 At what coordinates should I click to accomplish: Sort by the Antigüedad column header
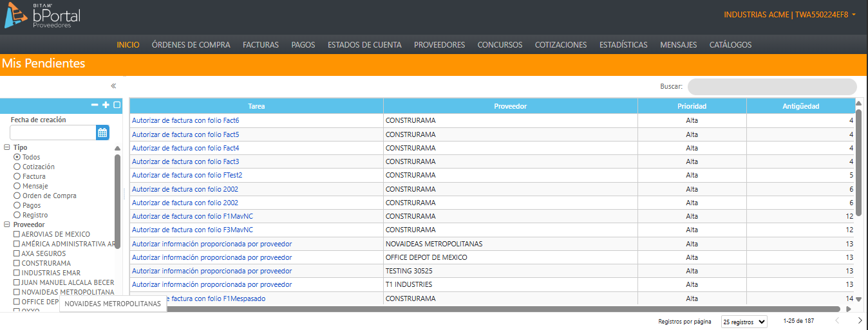[x=801, y=106]
